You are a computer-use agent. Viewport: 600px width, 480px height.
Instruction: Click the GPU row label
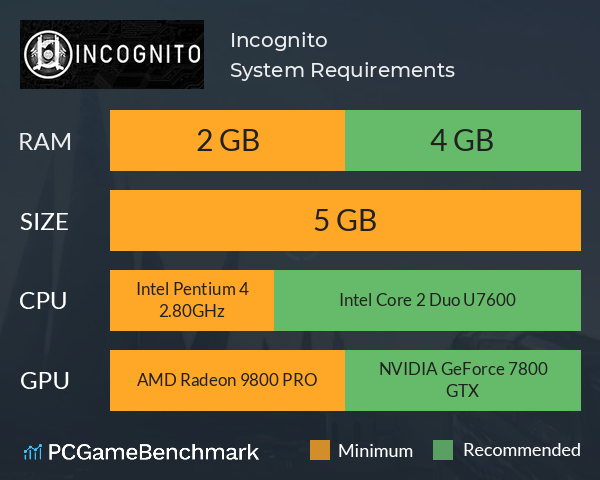(x=45, y=381)
